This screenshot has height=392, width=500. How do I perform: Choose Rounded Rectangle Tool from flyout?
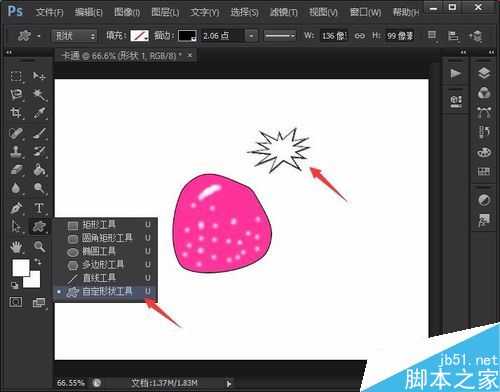pyautogui.click(x=105, y=238)
